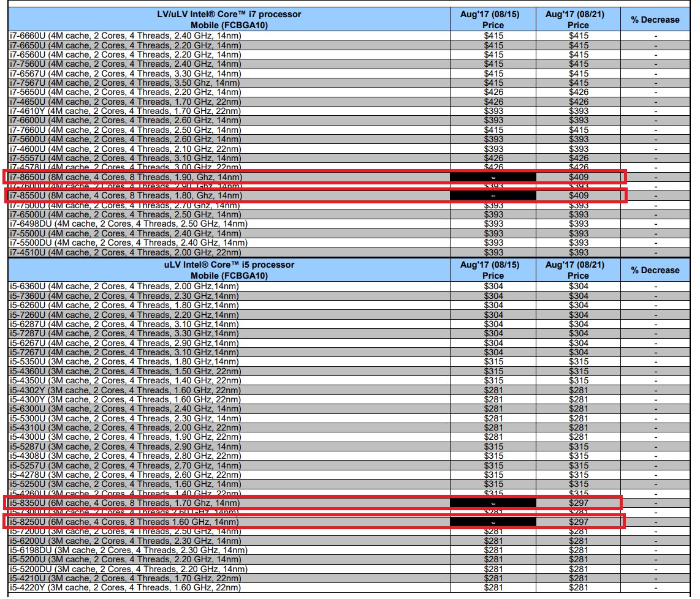
Task: Click the i7-6567U 3.30 GHz entry
Action: pos(126,73)
